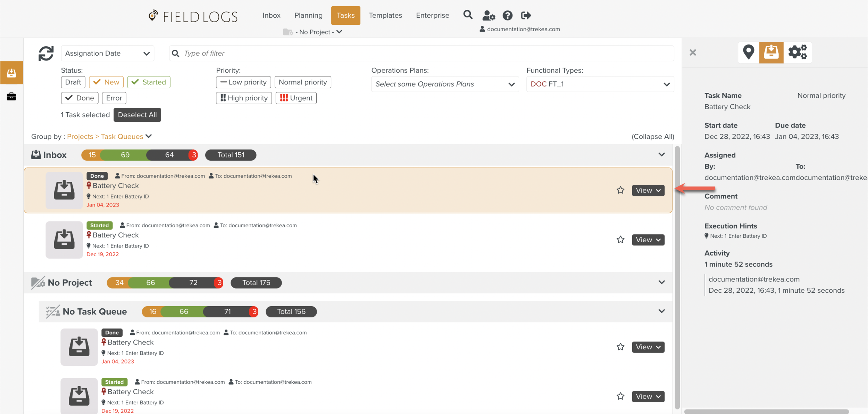Collapse the No Task Queue group
Viewport: 868px width, 414px height.
click(661, 311)
